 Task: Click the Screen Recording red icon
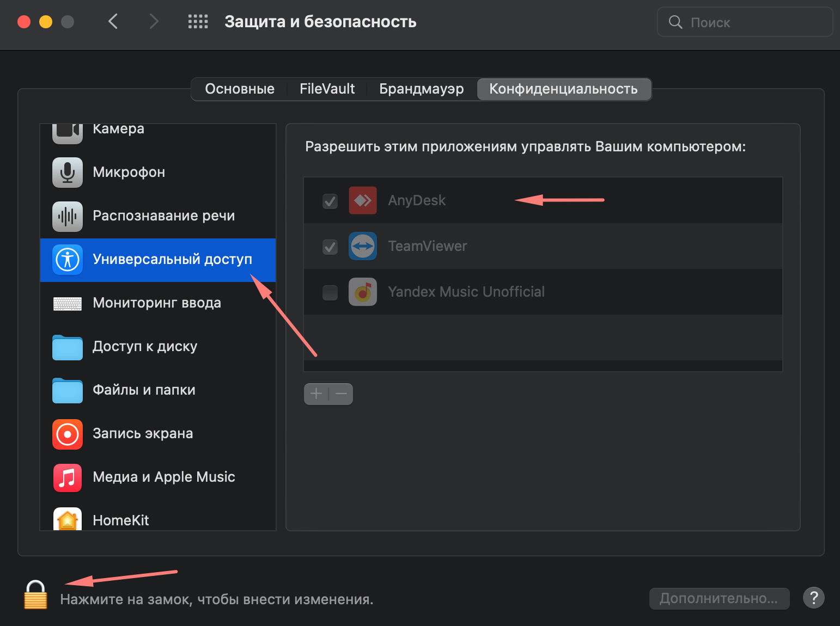coord(68,434)
